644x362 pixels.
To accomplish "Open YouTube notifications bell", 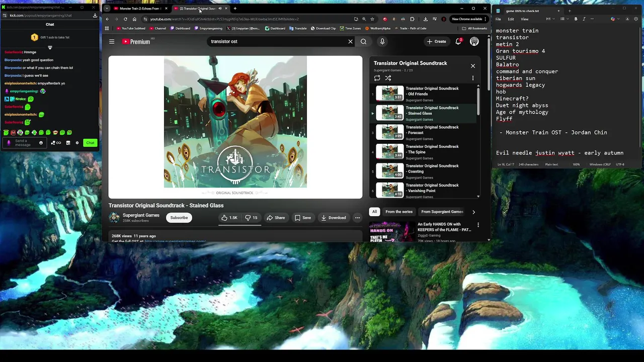I will (458, 42).
